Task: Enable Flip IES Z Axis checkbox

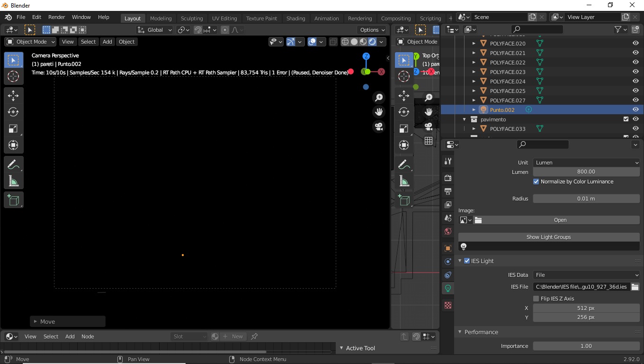Action: [x=536, y=299]
